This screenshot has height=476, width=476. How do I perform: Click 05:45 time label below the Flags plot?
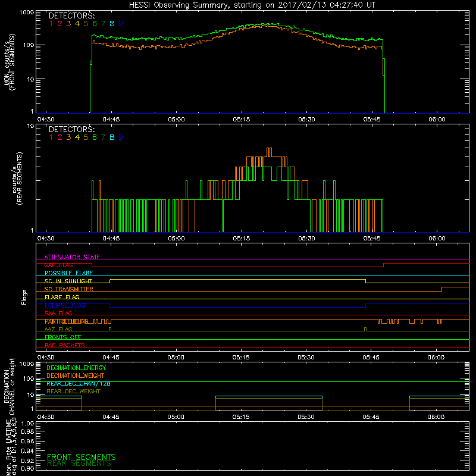coord(371,358)
